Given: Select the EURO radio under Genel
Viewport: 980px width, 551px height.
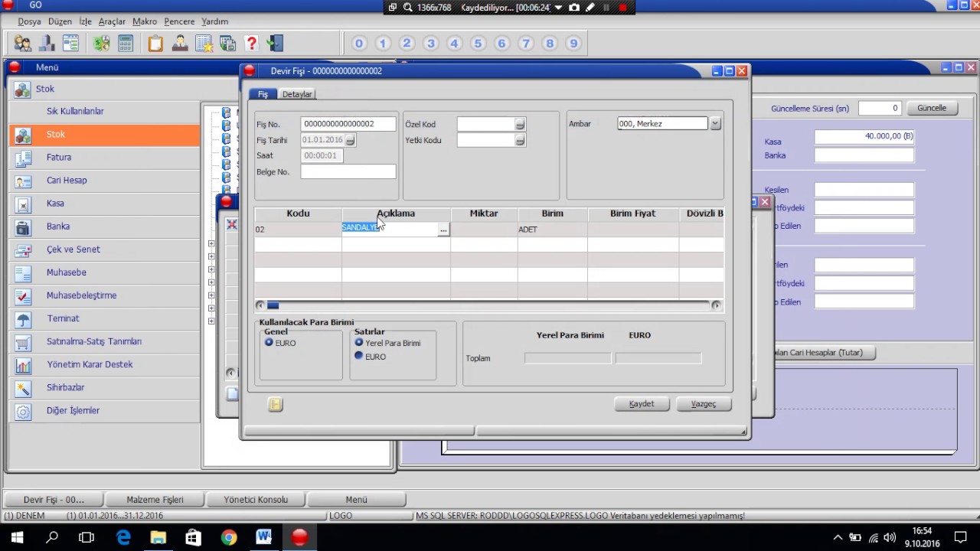Looking at the screenshot, I should tap(269, 343).
